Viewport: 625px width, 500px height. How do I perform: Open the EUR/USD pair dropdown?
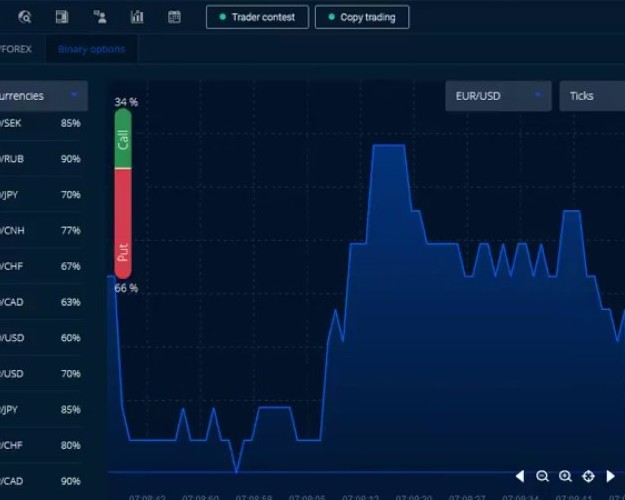(497, 96)
